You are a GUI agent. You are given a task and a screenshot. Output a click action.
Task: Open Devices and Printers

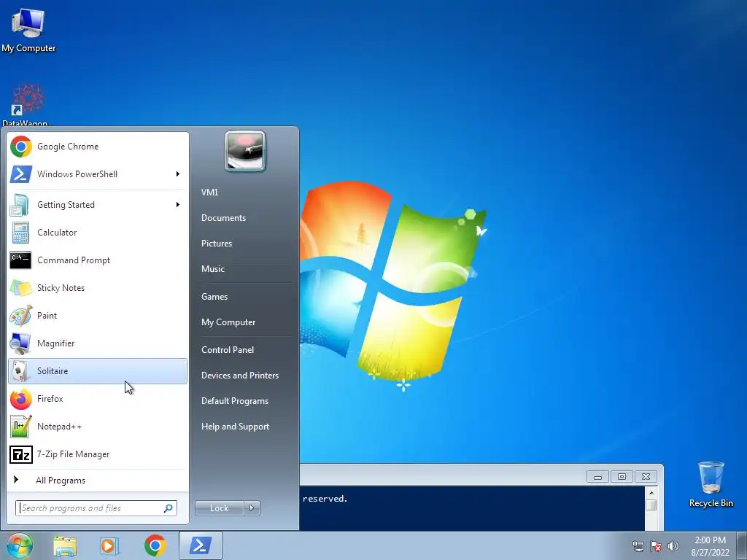[240, 376]
